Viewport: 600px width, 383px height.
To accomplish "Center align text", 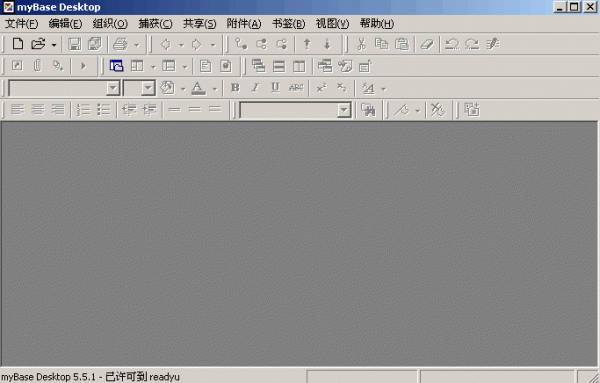I will pyautogui.click(x=38, y=110).
